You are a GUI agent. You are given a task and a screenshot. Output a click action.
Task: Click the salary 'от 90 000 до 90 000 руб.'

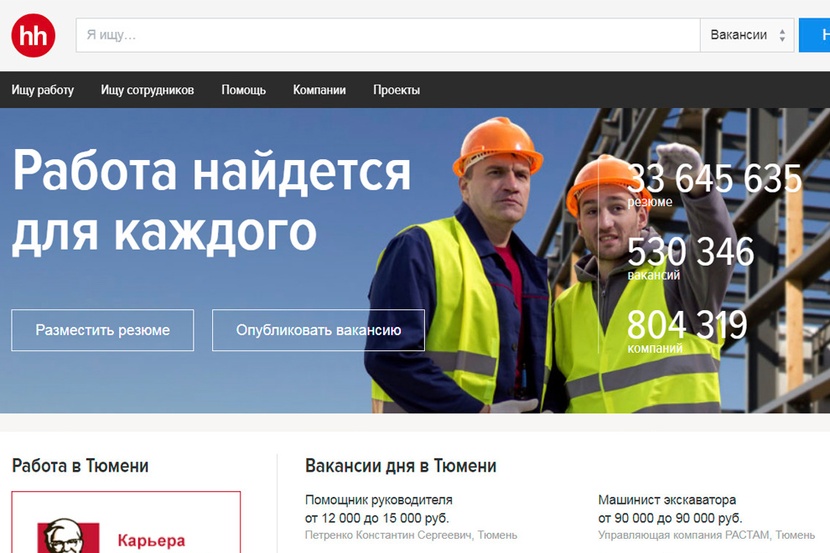click(670, 518)
